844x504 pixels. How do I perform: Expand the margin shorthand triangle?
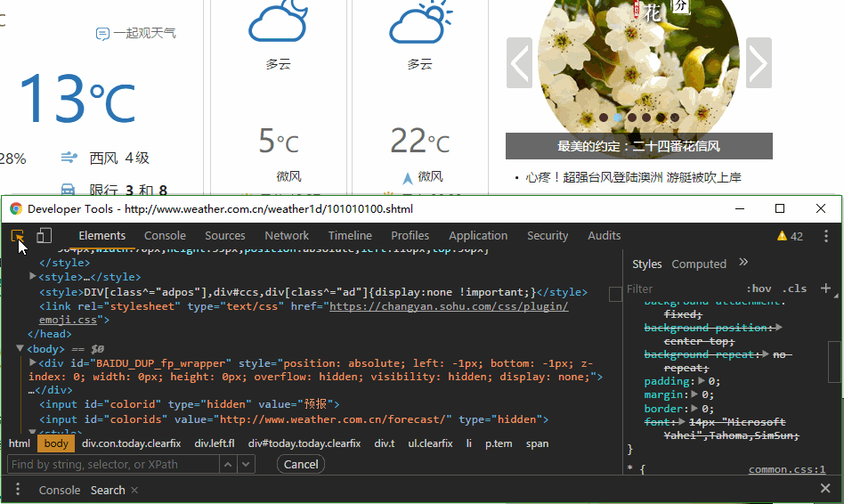[695, 394]
